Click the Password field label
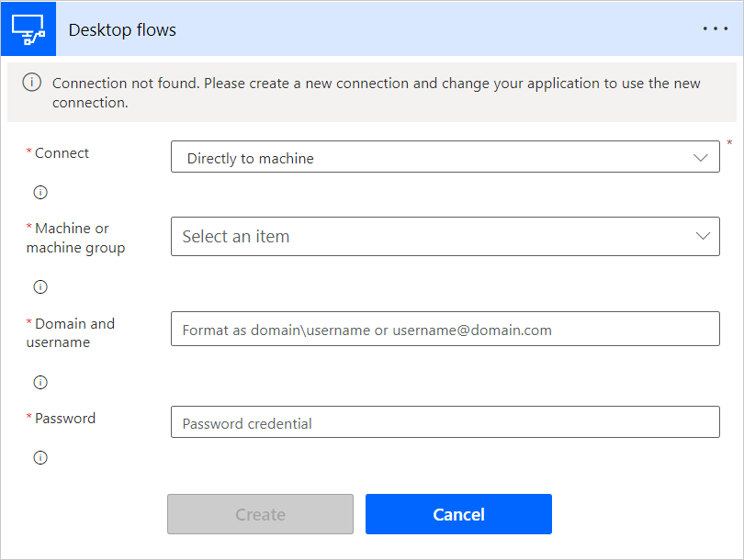This screenshot has height=560, width=744. coord(65,419)
